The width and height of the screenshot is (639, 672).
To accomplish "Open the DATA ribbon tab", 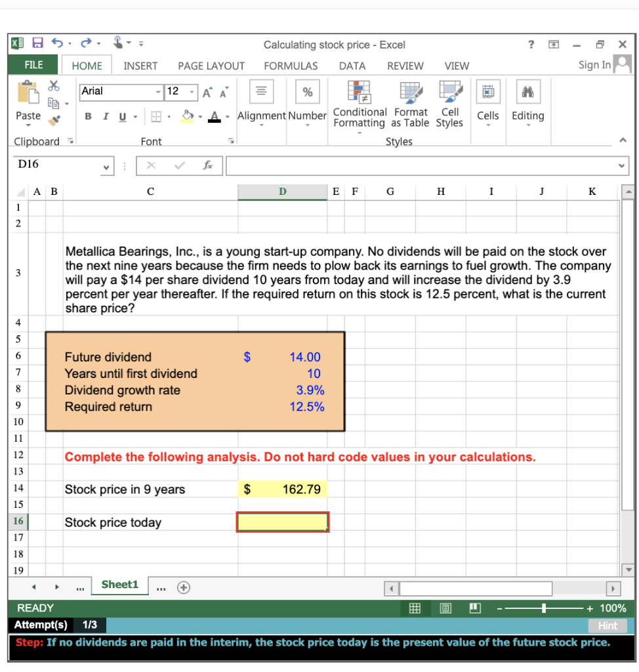I will point(352,66).
